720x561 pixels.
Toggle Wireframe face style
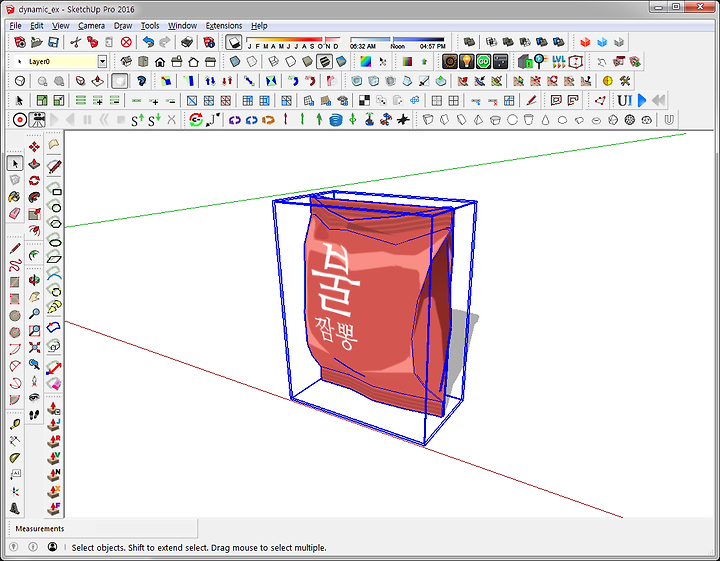[x=274, y=62]
